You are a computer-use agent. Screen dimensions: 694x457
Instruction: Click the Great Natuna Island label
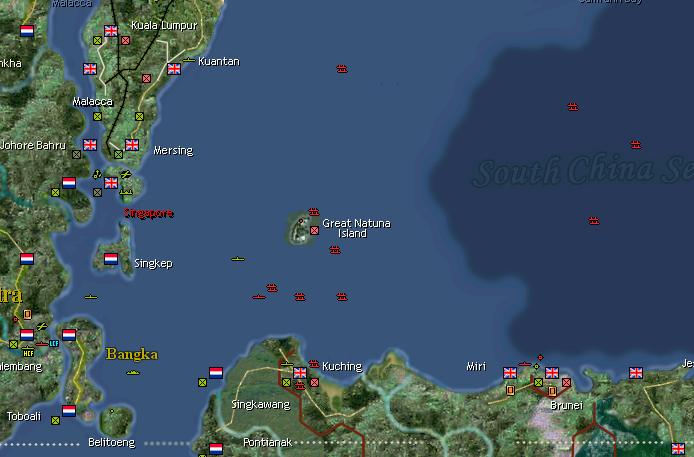356,228
